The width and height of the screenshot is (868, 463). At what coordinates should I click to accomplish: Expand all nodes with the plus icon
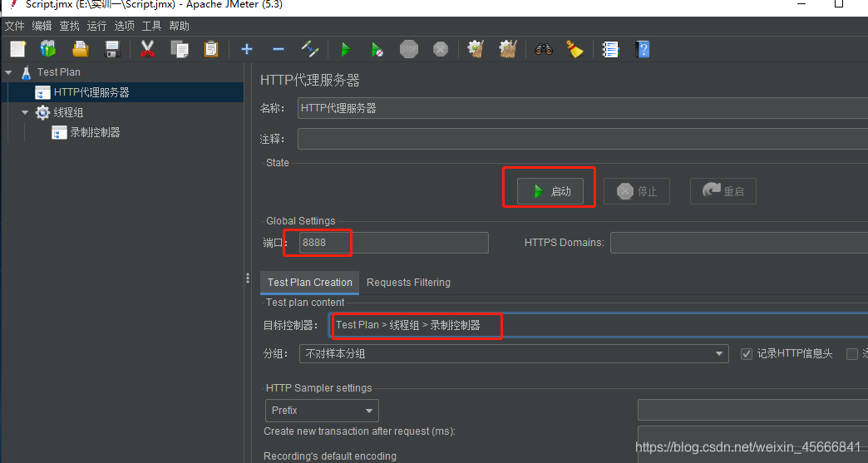pyautogui.click(x=247, y=49)
